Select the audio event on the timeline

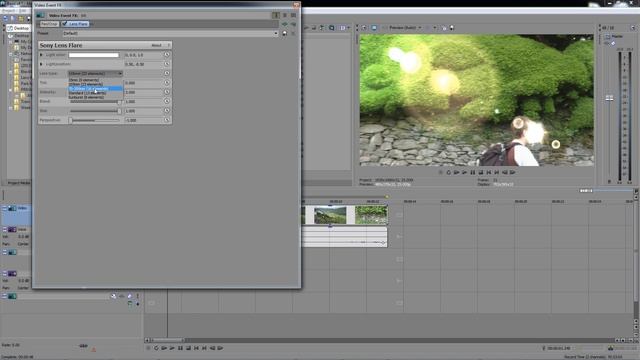(344, 237)
